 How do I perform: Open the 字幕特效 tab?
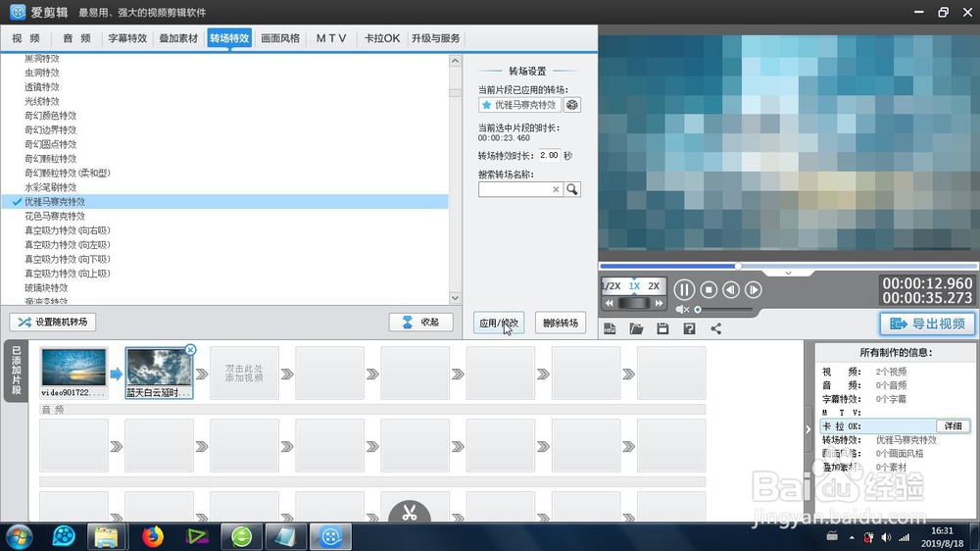[127, 38]
